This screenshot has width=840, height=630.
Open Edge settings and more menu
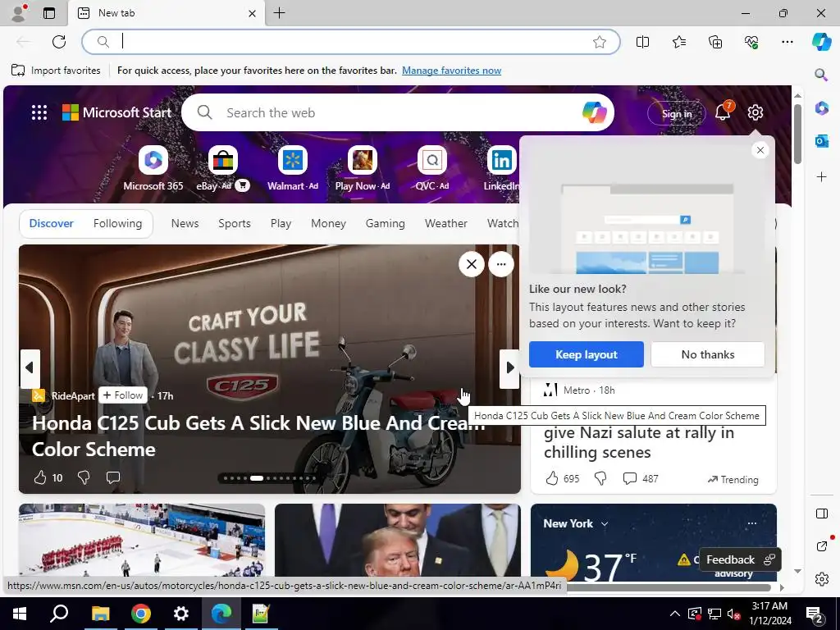pos(787,42)
